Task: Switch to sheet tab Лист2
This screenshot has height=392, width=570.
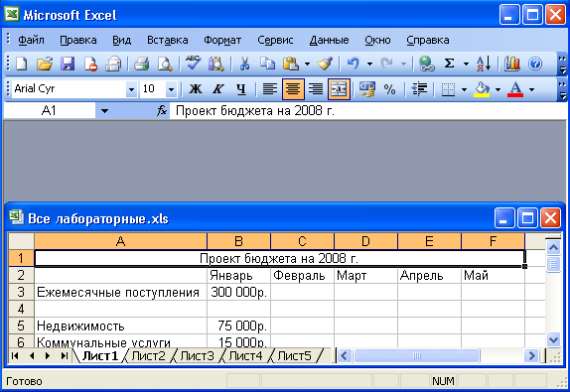Action: coord(148,356)
